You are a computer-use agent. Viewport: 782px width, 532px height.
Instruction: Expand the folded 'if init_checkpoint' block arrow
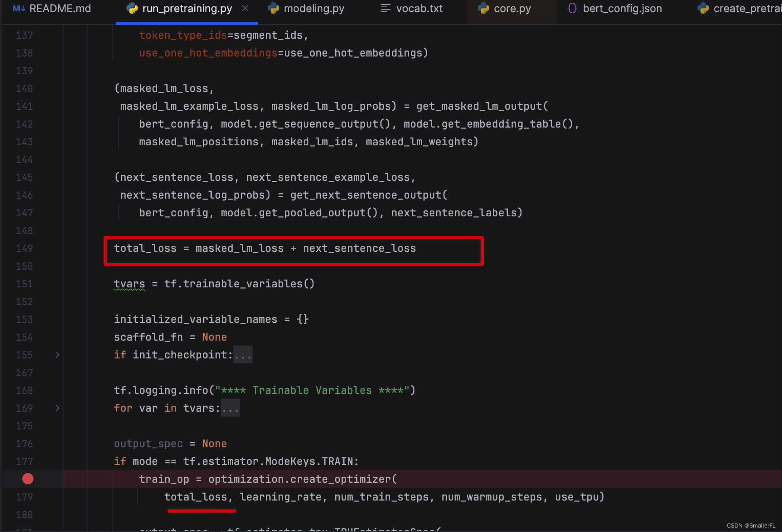[57, 355]
